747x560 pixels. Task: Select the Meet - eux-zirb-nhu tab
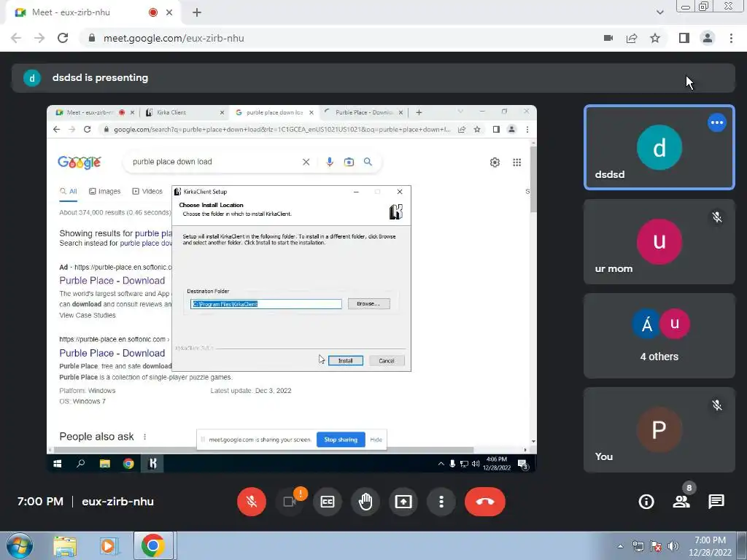click(93, 13)
